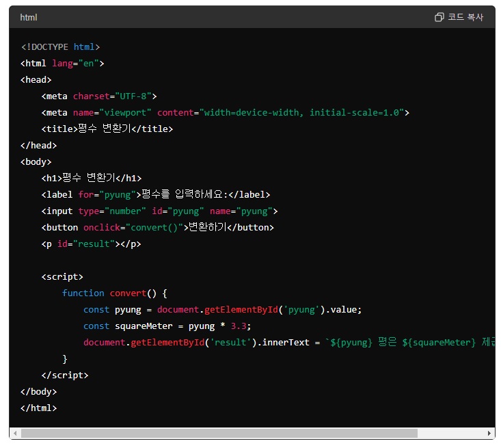Click the closing </body> tag
The height and width of the screenshot is (448, 501).
point(39,392)
